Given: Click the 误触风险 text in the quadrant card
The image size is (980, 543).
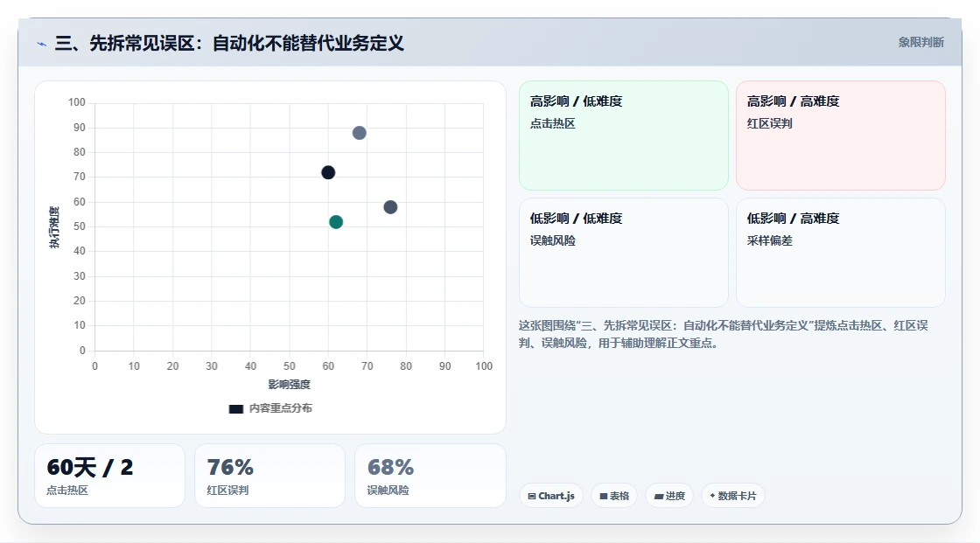Looking at the screenshot, I should (552, 240).
